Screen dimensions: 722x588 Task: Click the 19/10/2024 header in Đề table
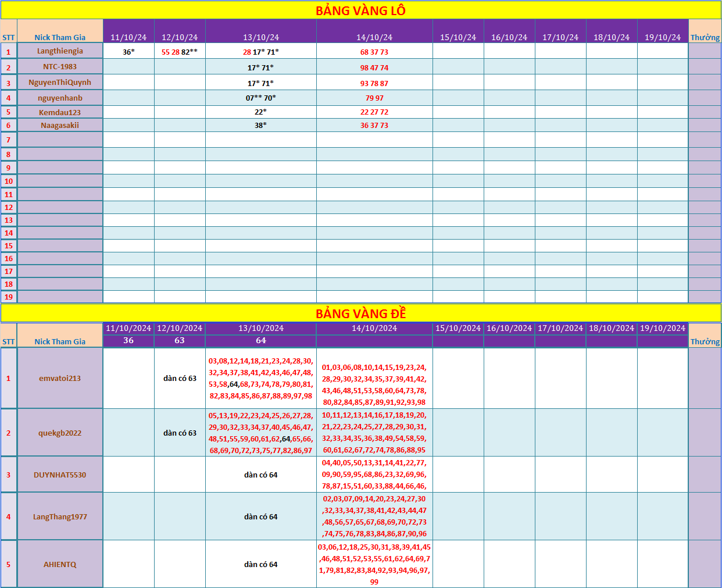[663, 328]
